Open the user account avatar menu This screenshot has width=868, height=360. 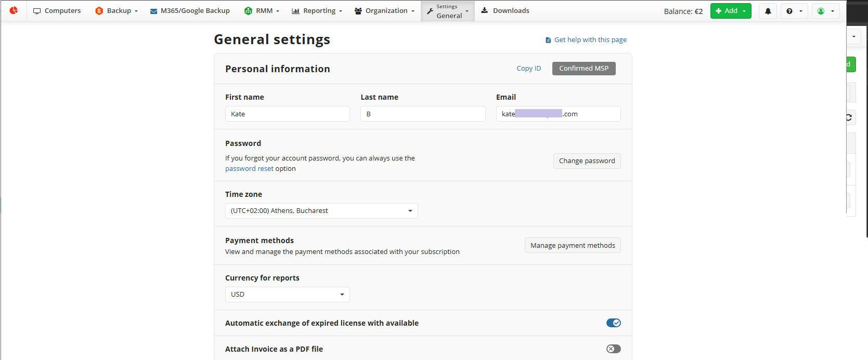pyautogui.click(x=825, y=11)
